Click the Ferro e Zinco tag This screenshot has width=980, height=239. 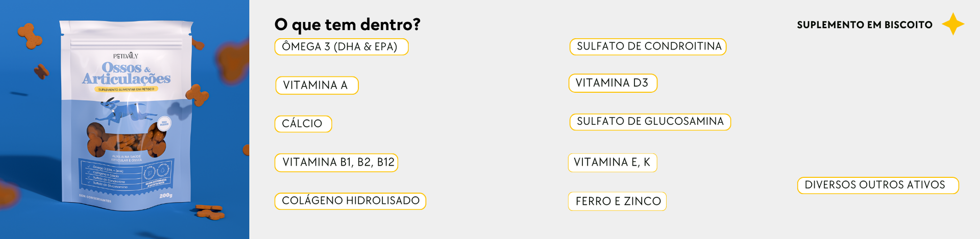(x=617, y=201)
